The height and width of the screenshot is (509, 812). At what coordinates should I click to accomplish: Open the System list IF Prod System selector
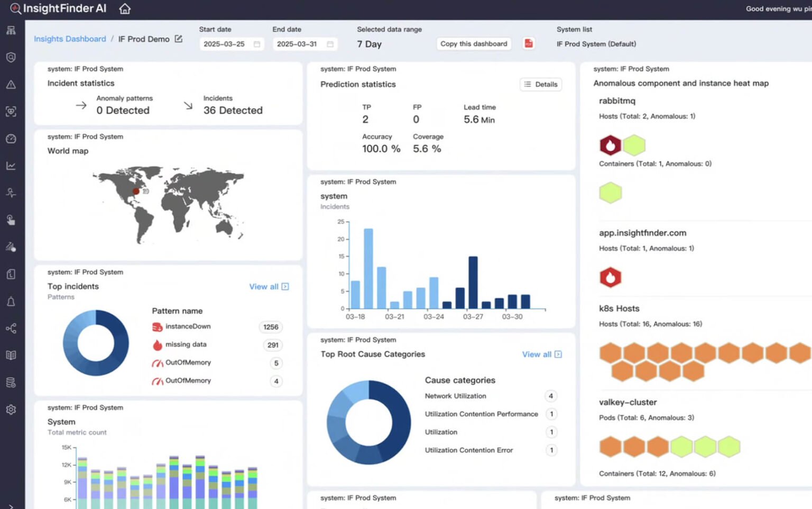pyautogui.click(x=596, y=44)
